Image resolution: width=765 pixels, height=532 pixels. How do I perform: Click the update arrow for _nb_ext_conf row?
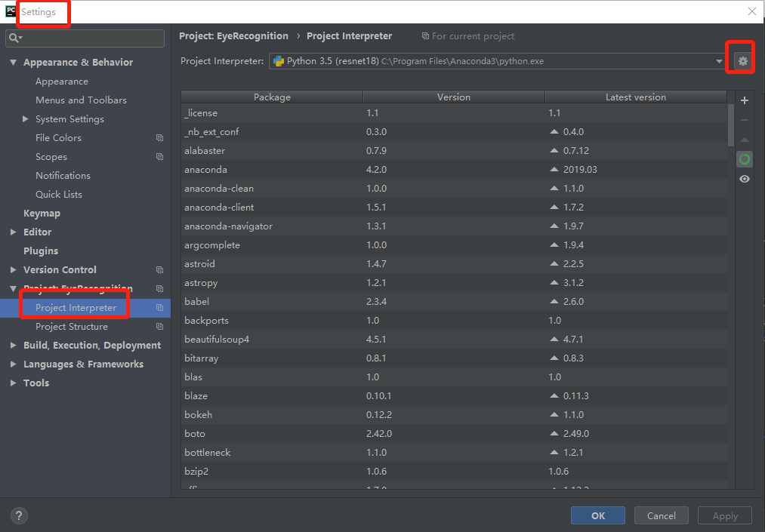click(x=554, y=131)
